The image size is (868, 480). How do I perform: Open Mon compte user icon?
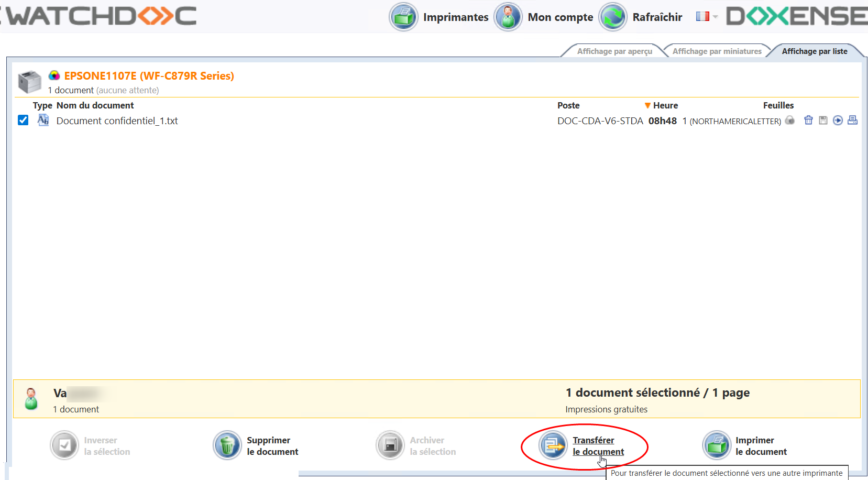(x=508, y=17)
